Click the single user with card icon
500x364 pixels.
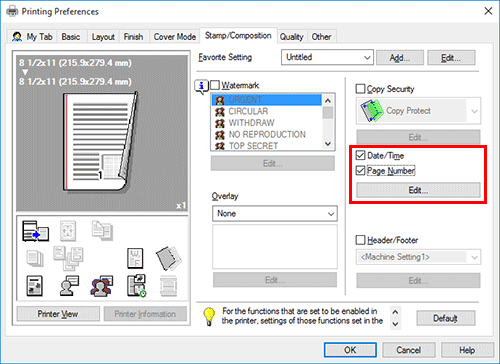click(x=69, y=286)
